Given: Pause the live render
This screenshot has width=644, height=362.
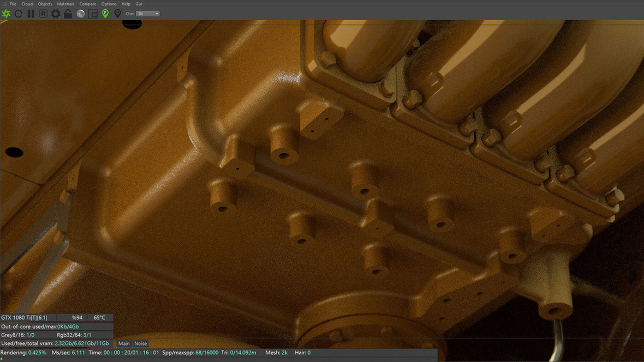Looking at the screenshot, I should 31,14.
